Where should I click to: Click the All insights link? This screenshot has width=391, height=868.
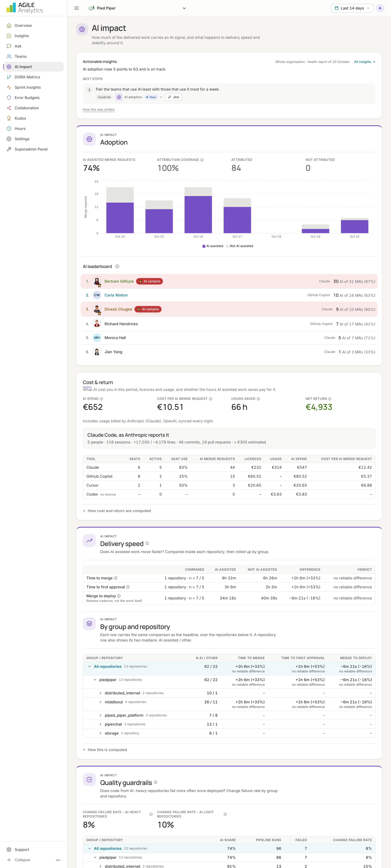coord(364,62)
